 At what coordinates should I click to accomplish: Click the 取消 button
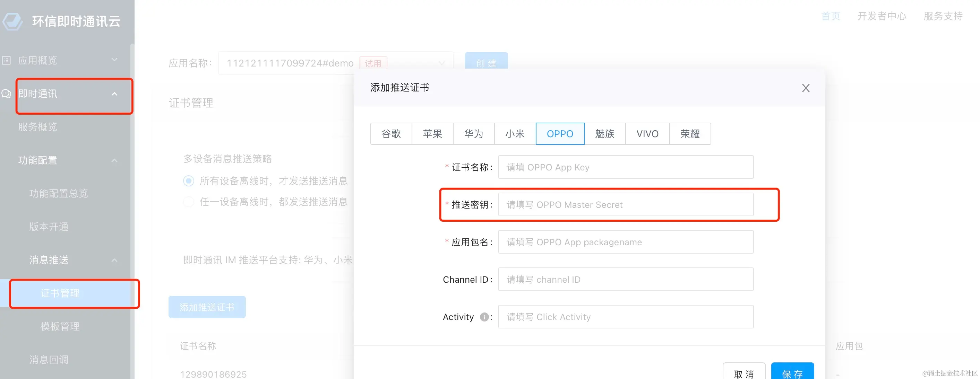[744, 372]
